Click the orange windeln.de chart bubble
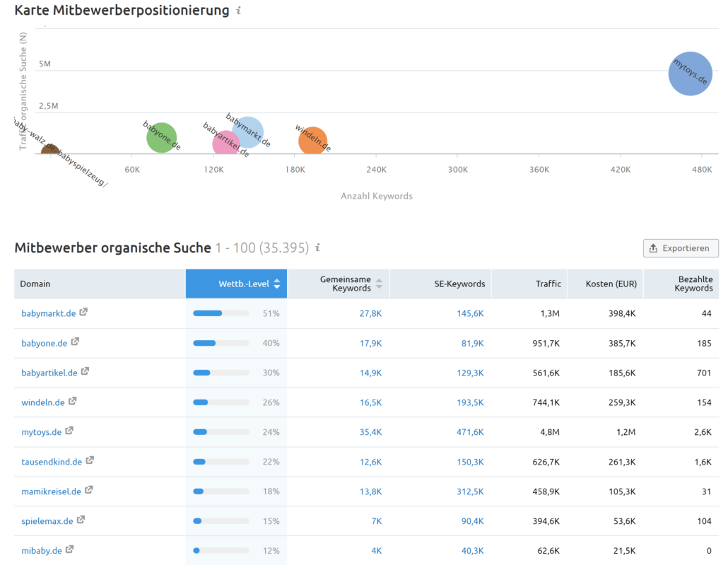This screenshot has width=728, height=565. pyautogui.click(x=313, y=140)
